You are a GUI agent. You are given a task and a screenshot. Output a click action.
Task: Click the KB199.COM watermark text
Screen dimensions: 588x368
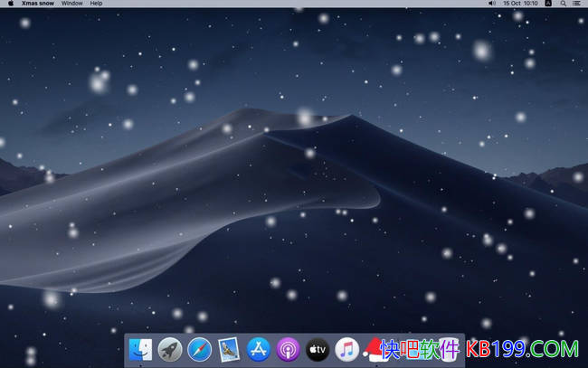[523, 349]
